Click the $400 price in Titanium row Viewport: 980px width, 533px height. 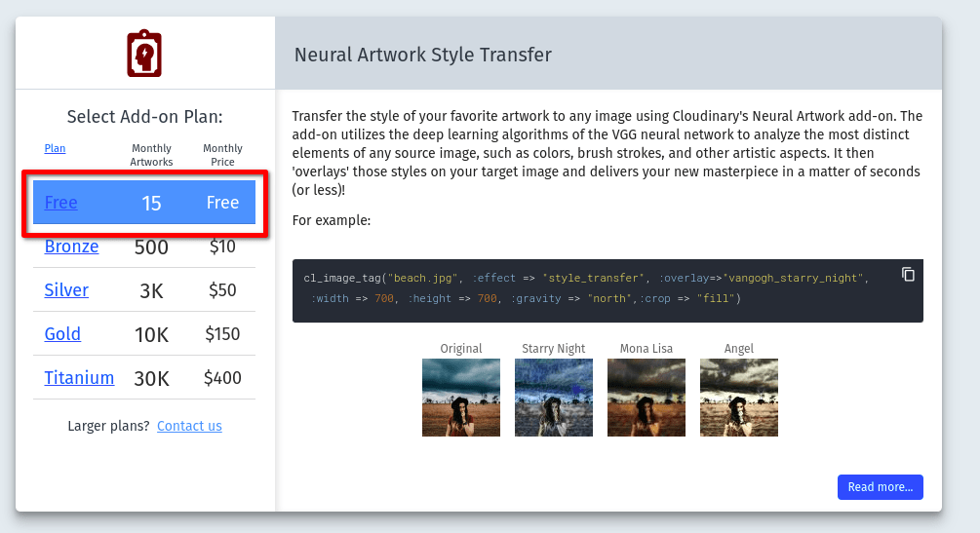tap(222, 377)
